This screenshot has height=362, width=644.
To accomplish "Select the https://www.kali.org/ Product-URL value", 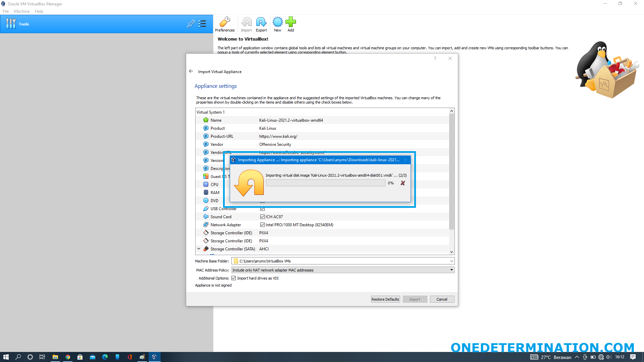I will click(278, 136).
